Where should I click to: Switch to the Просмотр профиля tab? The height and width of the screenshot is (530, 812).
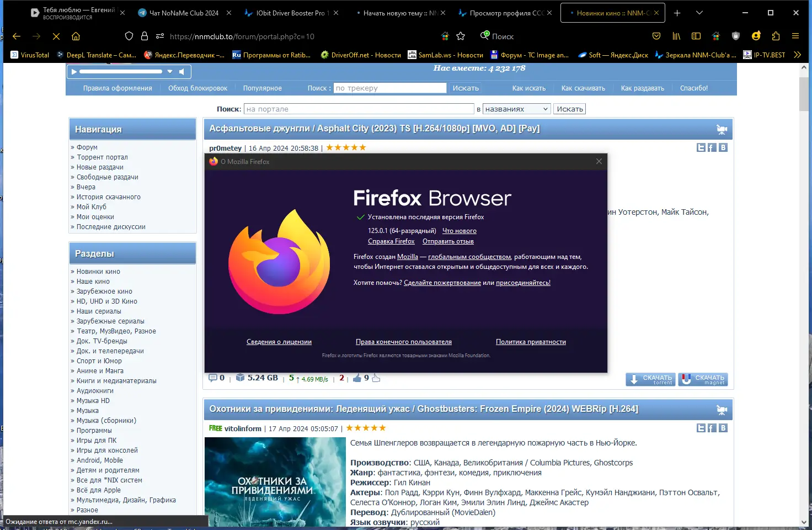coord(505,13)
